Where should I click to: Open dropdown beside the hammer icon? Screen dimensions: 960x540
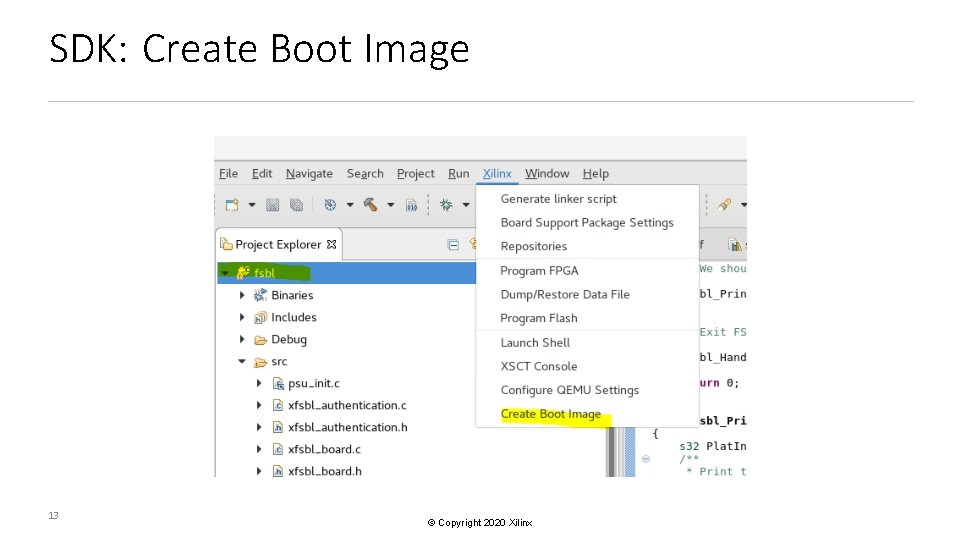(391, 205)
